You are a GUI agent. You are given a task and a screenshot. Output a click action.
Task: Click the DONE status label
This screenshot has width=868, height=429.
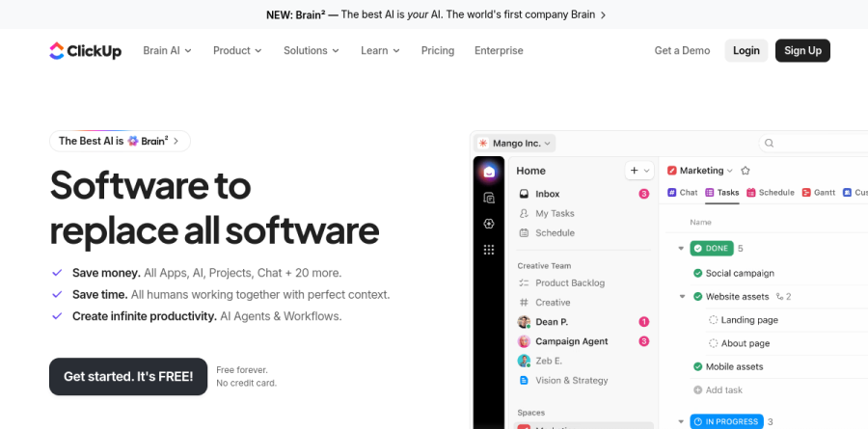click(x=712, y=249)
